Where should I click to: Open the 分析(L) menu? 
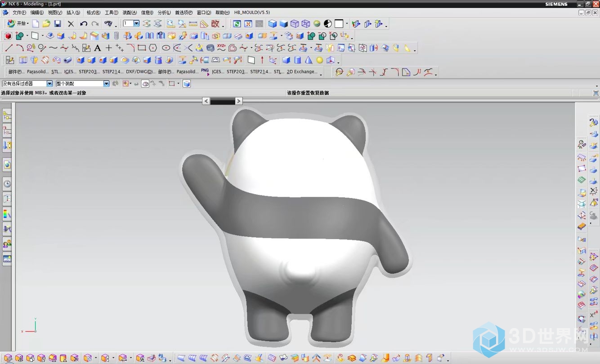tap(164, 13)
